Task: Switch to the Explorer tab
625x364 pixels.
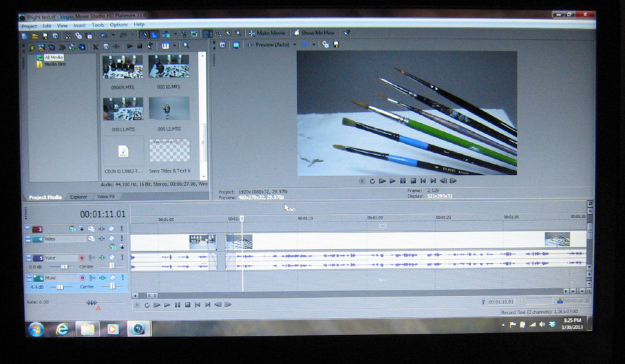Action: (x=78, y=197)
